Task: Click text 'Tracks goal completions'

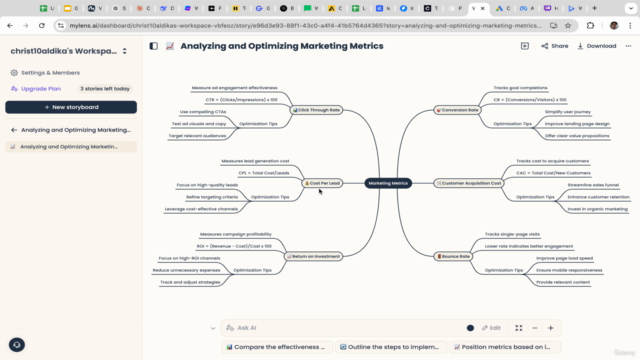Action: tap(520, 88)
